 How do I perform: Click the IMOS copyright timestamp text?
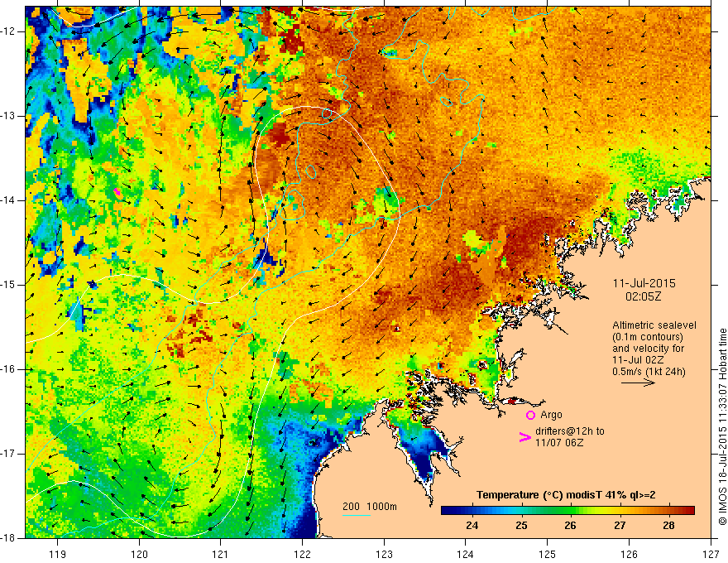(x=722, y=426)
